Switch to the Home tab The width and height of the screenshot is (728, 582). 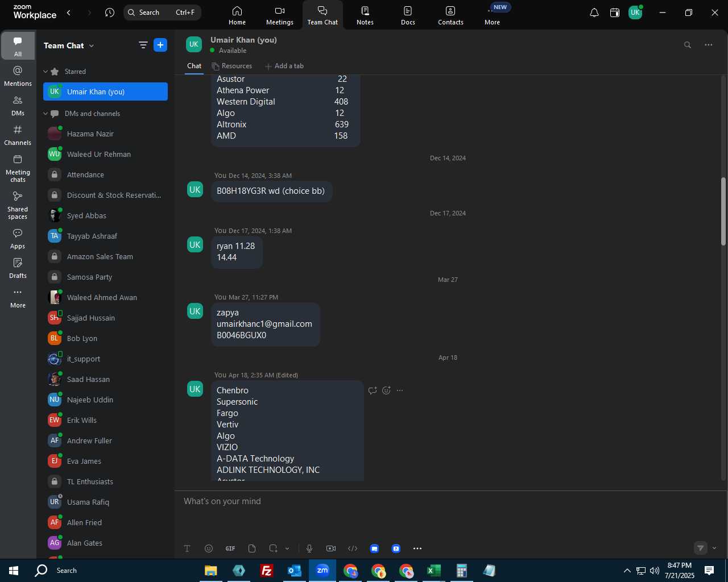click(x=237, y=15)
